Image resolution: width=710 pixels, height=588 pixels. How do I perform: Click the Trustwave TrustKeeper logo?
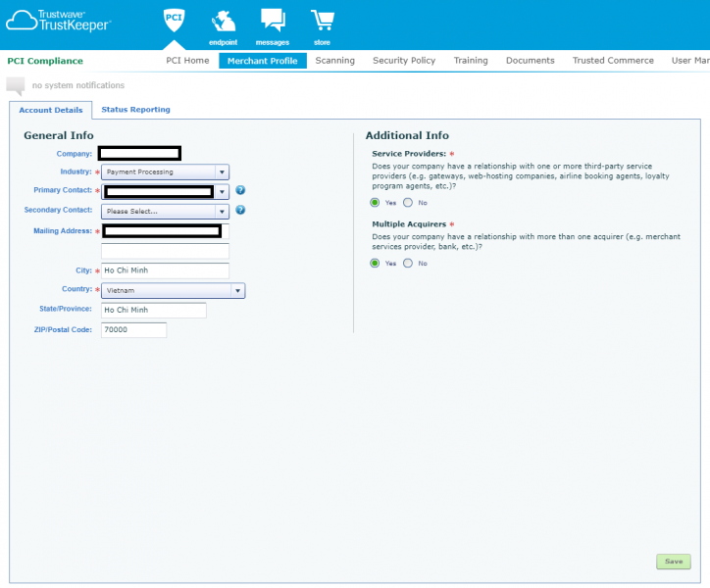pyautogui.click(x=59, y=21)
